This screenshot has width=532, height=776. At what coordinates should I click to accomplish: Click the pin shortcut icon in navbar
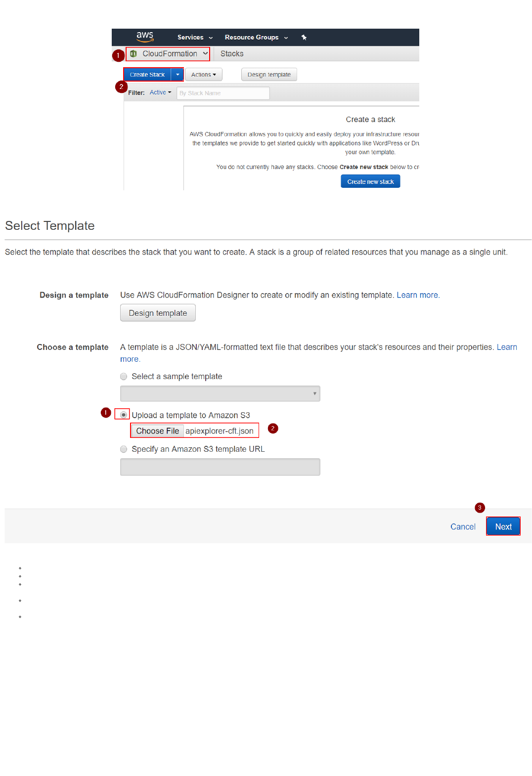304,38
